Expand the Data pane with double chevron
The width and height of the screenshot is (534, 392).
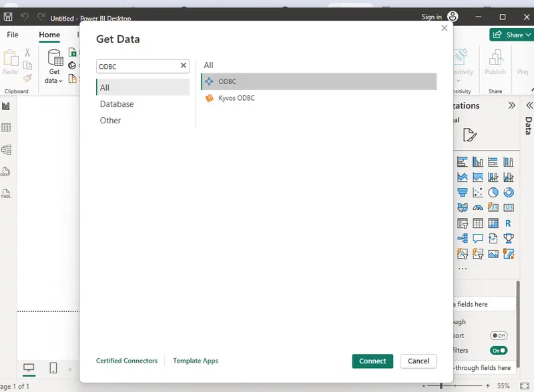tap(529, 105)
